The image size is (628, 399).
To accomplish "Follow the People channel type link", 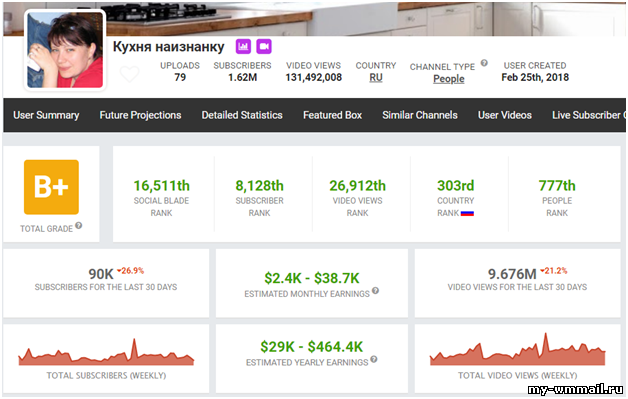I will click(x=449, y=79).
